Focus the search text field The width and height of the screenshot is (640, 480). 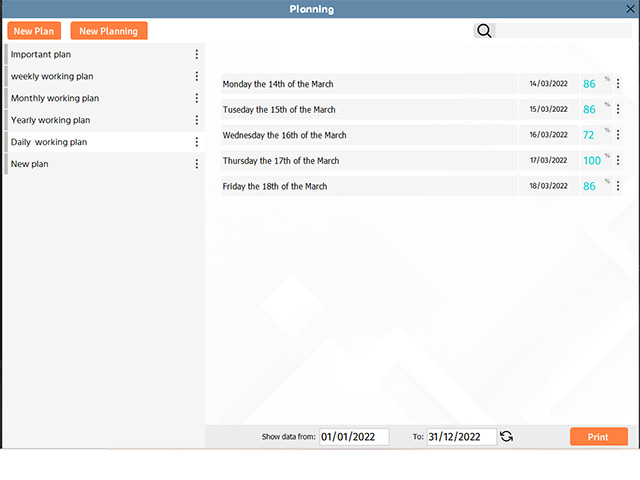[563, 31]
